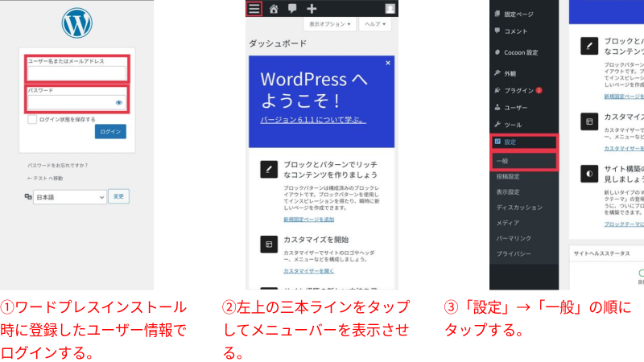Click the '← テスト へ移動' link

[45, 178]
